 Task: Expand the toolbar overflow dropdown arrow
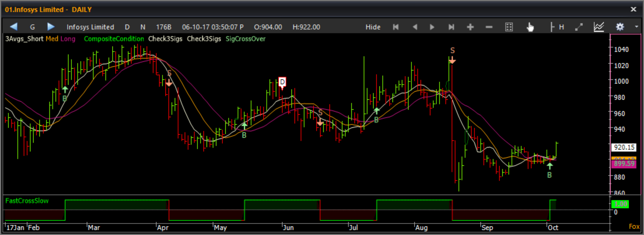tap(636, 27)
